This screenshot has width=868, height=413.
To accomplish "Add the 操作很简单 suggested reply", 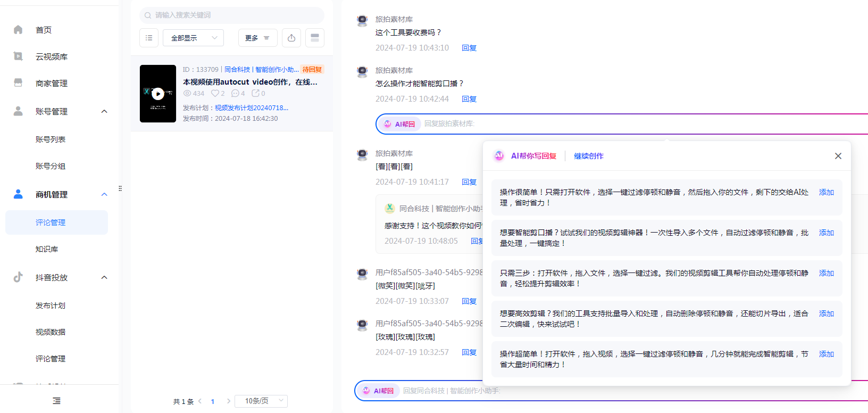I will click(827, 192).
